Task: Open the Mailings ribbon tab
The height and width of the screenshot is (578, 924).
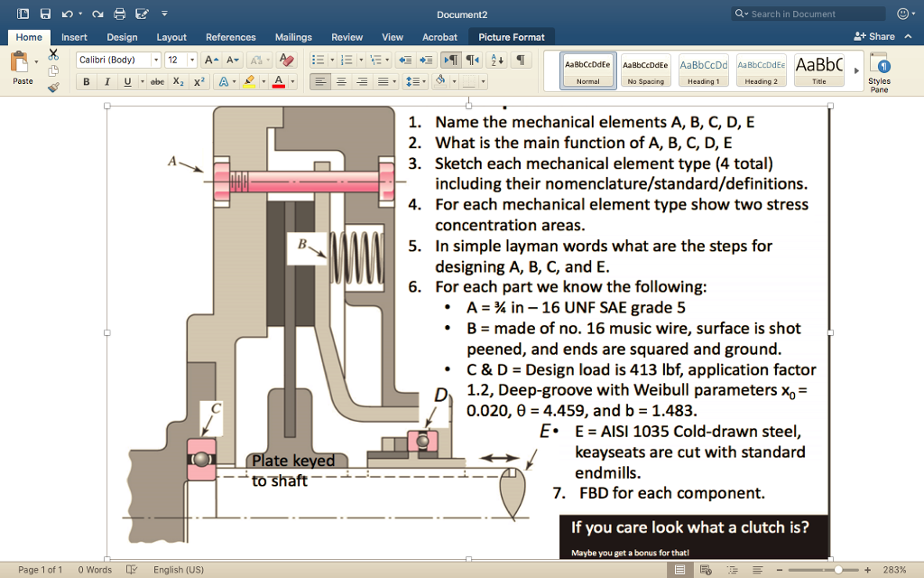Action: [x=294, y=37]
